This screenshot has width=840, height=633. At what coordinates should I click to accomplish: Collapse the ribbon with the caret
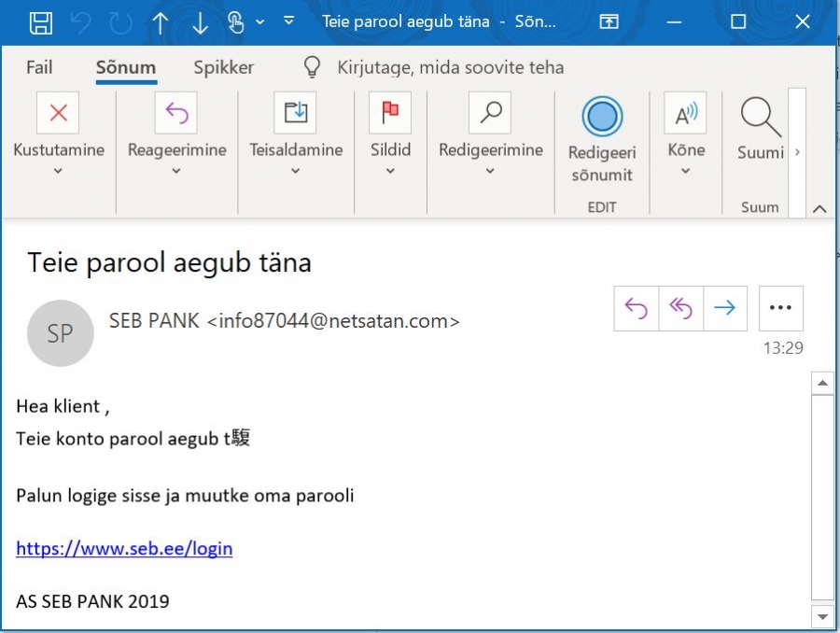click(x=819, y=209)
